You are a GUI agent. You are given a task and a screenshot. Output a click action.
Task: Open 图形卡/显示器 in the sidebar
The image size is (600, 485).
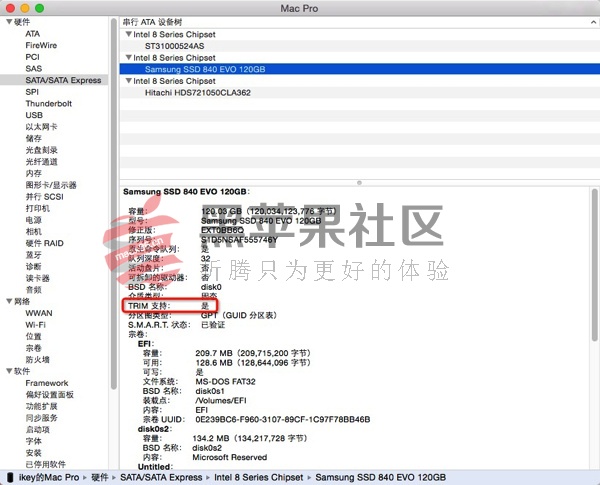click(x=51, y=185)
